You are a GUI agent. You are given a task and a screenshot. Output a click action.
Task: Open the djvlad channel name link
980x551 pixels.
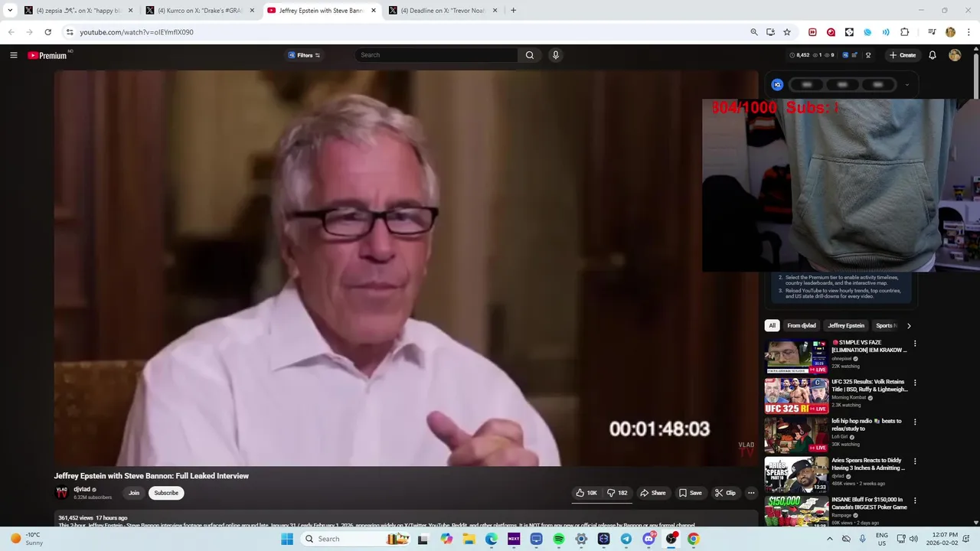coord(82,490)
